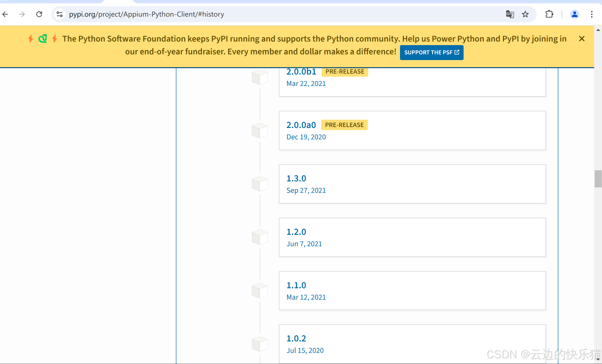Click the scrollbar down arrow
Image resolution: width=602 pixels, height=364 pixels.
tap(598, 359)
